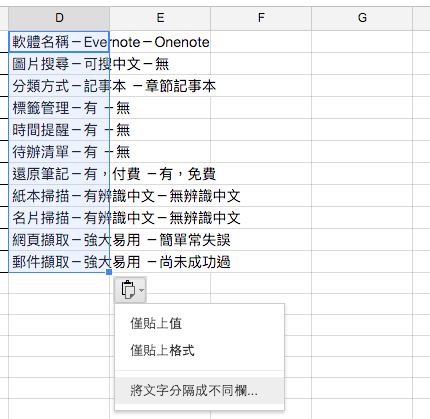Click cell starting with 時間提醒－有
430x419 pixels.
59,129
